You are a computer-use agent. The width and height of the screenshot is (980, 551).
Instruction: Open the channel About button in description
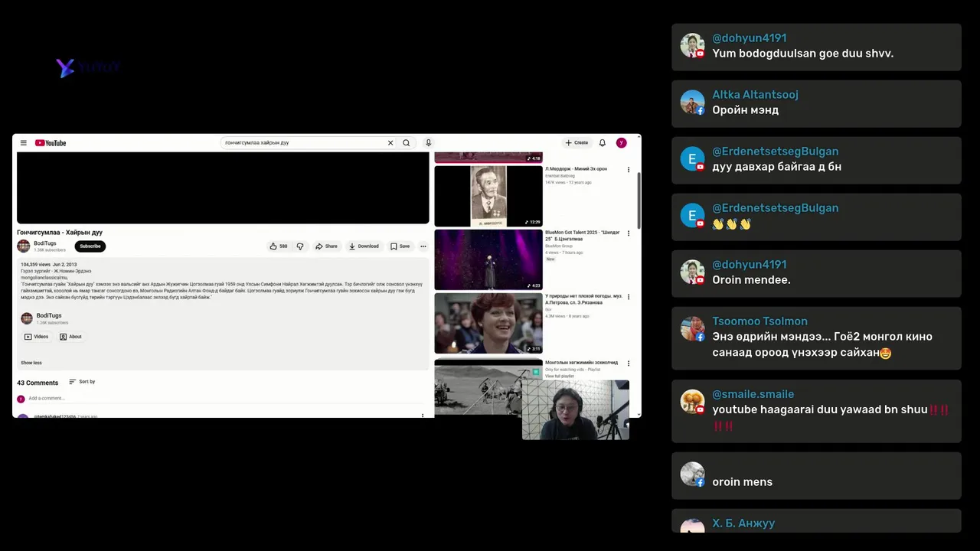click(70, 337)
